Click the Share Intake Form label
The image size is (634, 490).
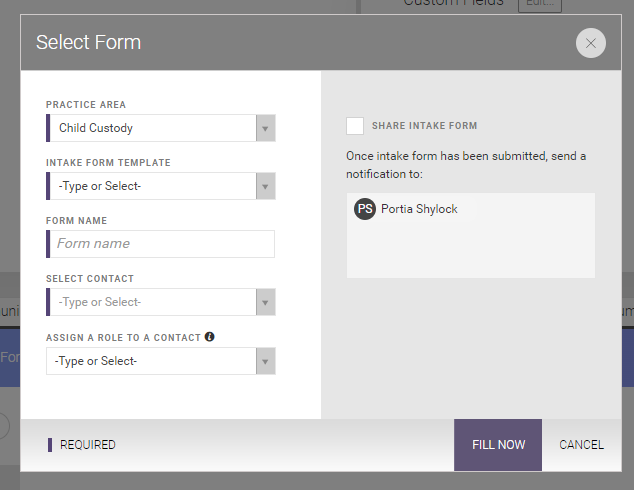pyautogui.click(x=425, y=126)
